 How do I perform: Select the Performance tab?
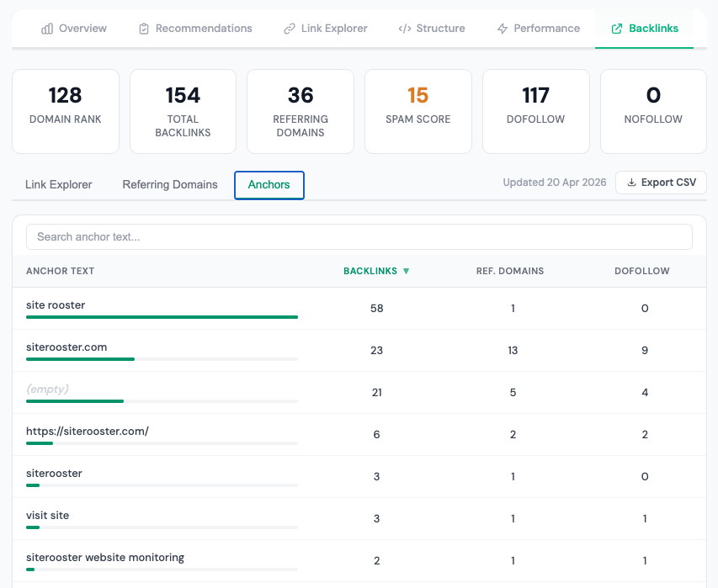pyautogui.click(x=539, y=29)
